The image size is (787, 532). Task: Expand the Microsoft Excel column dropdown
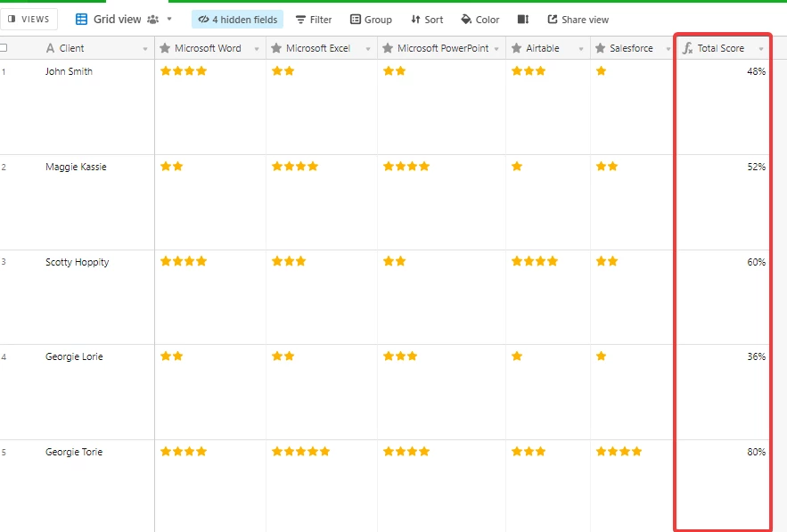pyautogui.click(x=368, y=49)
